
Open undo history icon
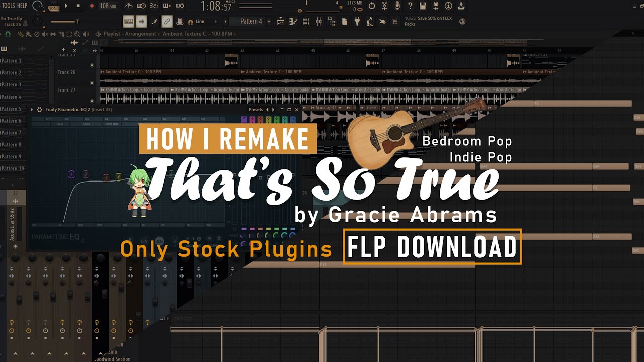click(x=372, y=6)
